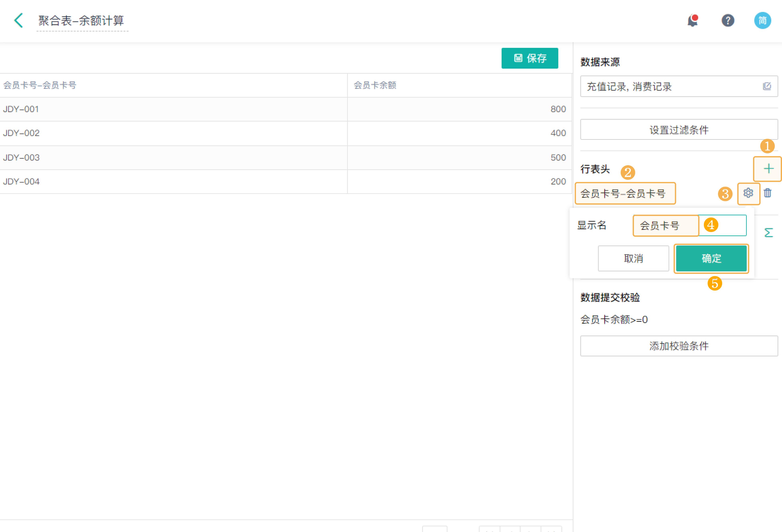782x532 pixels.
Task: Open the help question mark icon
Action: point(728,21)
